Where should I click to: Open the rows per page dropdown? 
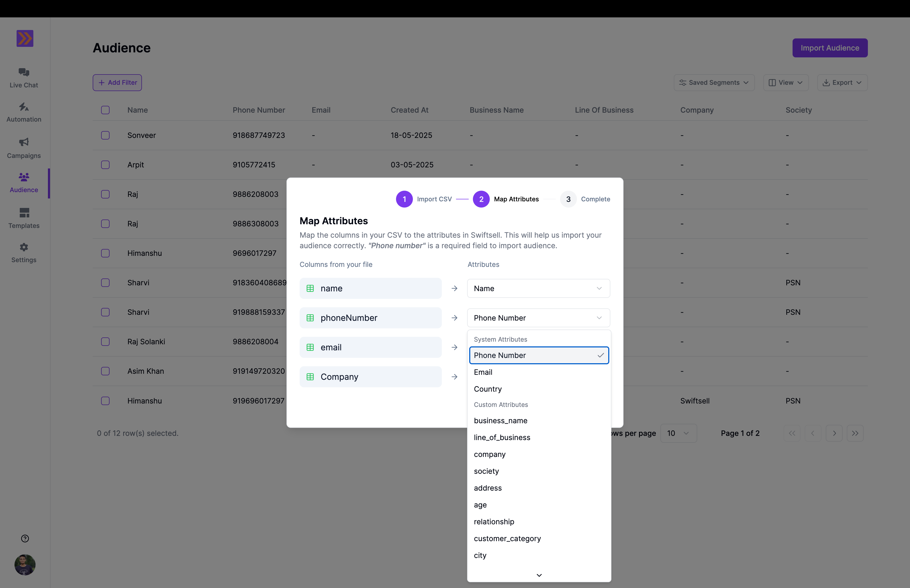click(679, 433)
